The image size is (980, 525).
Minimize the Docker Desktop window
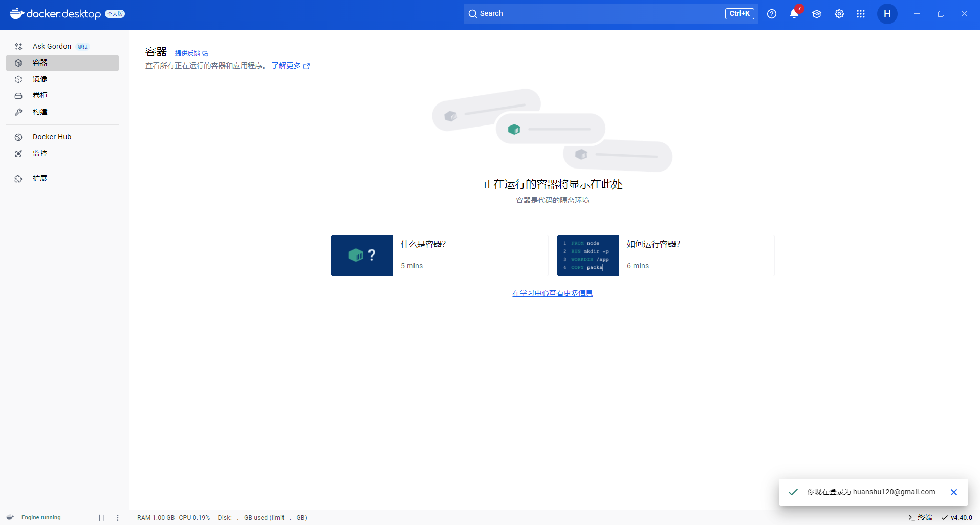[917, 14]
